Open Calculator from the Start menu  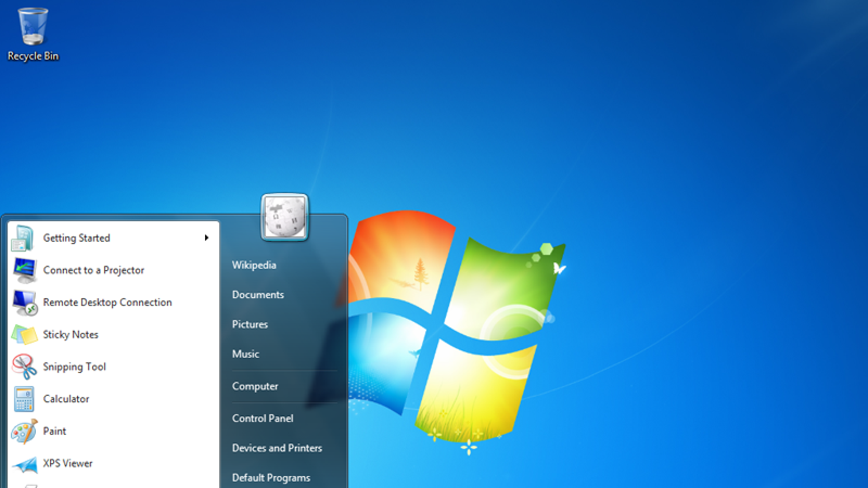pos(113,399)
